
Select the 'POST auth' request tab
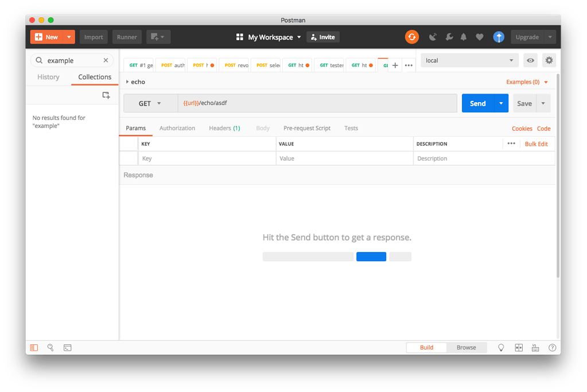point(170,65)
